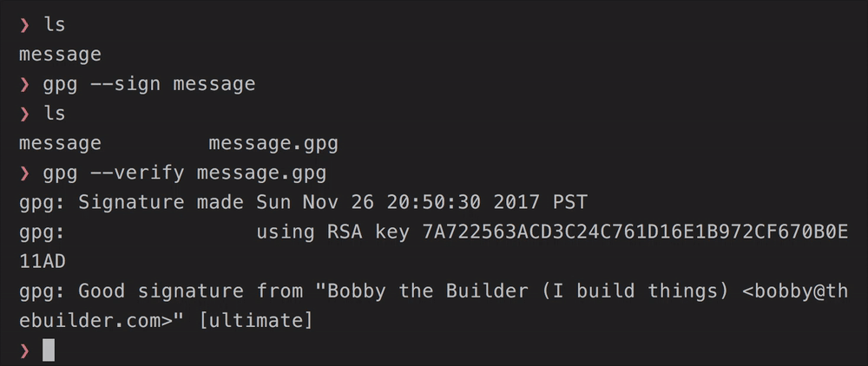The width and height of the screenshot is (868, 366).
Task: Click the gpg --sign message command
Action: pos(149,84)
